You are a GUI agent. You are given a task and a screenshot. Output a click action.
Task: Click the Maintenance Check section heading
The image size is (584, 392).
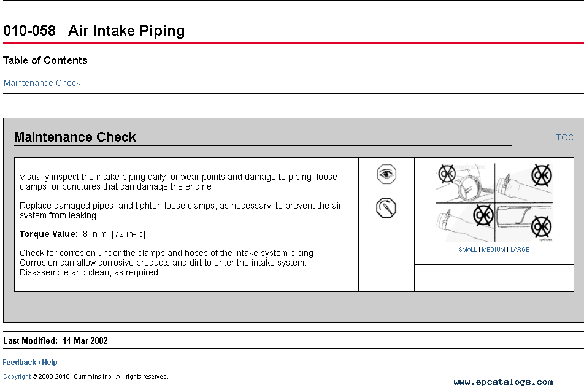75,137
